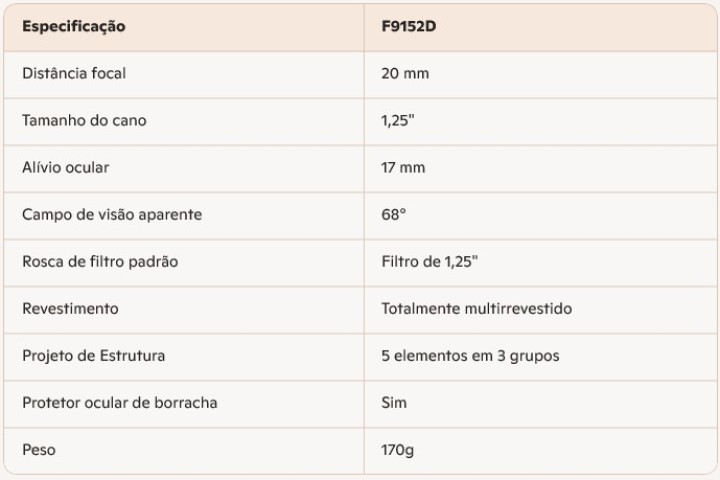Click the 1,25" barrel size value
720x480 pixels.
tap(400, 120)
